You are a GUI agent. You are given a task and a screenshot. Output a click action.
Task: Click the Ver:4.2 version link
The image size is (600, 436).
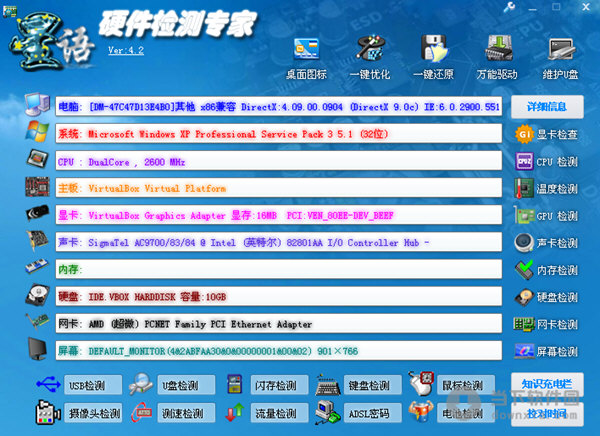pyautogui.click(x=126, y=50)
